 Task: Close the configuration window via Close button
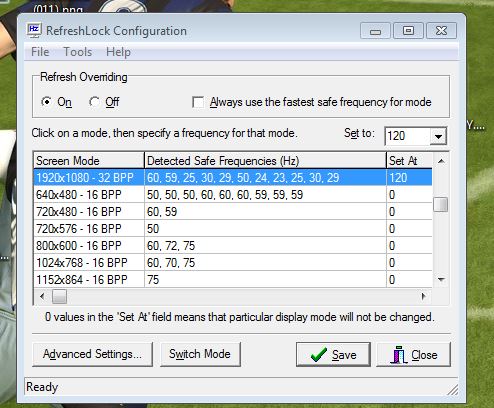coord(413,354)
